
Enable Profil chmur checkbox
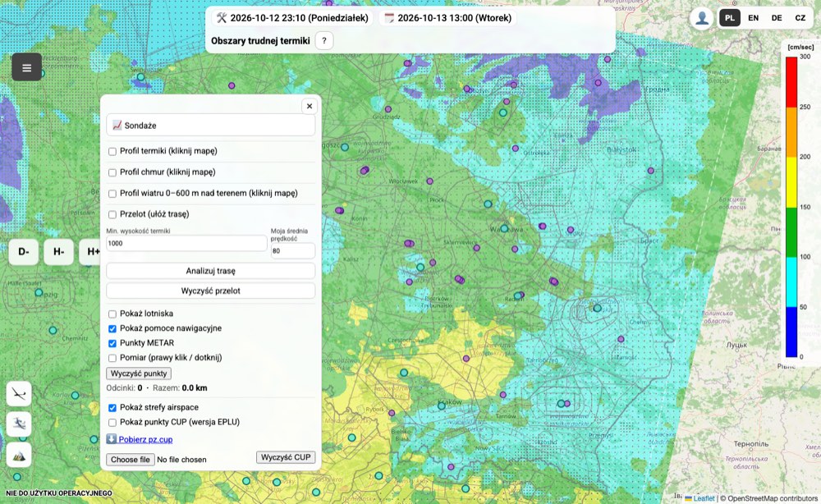click(x=112, y=172)
